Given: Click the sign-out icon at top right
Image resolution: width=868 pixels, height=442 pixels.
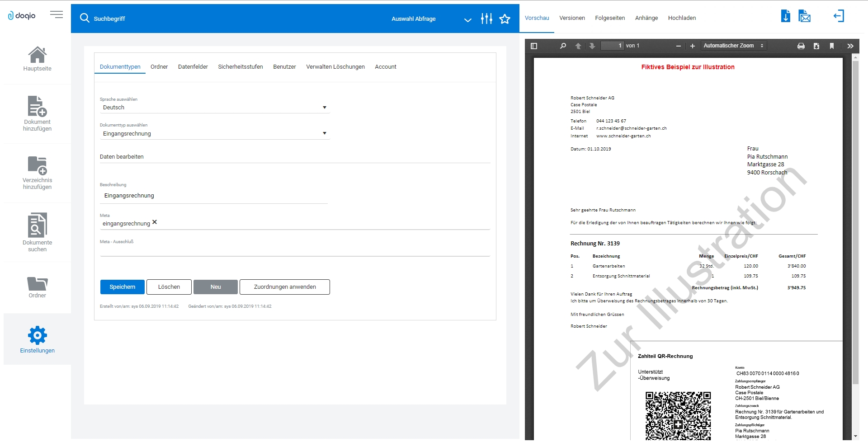Looking at the screenshot, I should click(840, 16).
